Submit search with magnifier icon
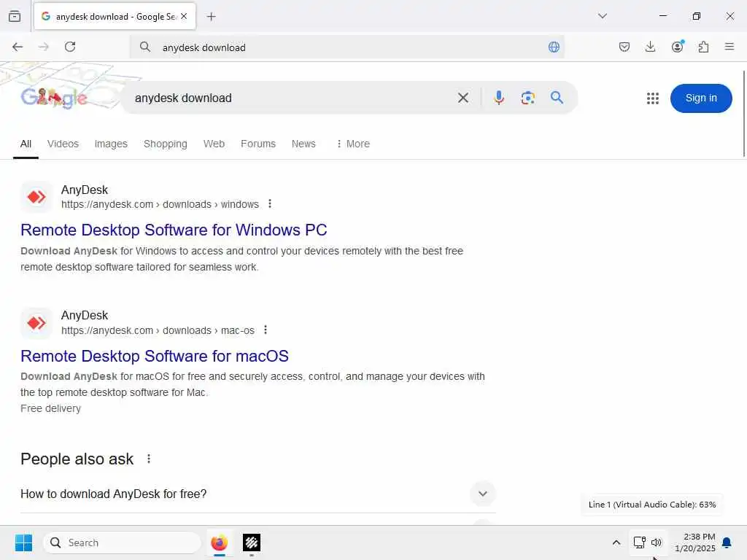The image size is (747, 560). click(557, 98)
